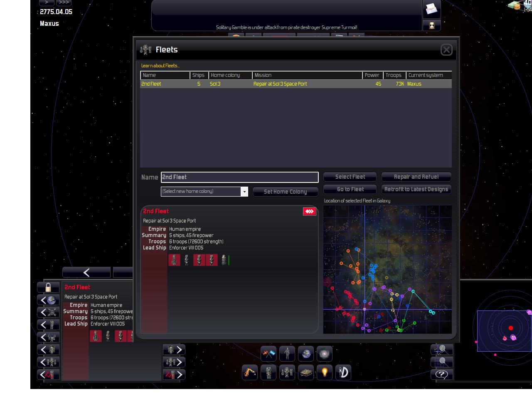Go to next idle ship with right Zz button
Screen dimensions: 532x399
click(174, 374)
